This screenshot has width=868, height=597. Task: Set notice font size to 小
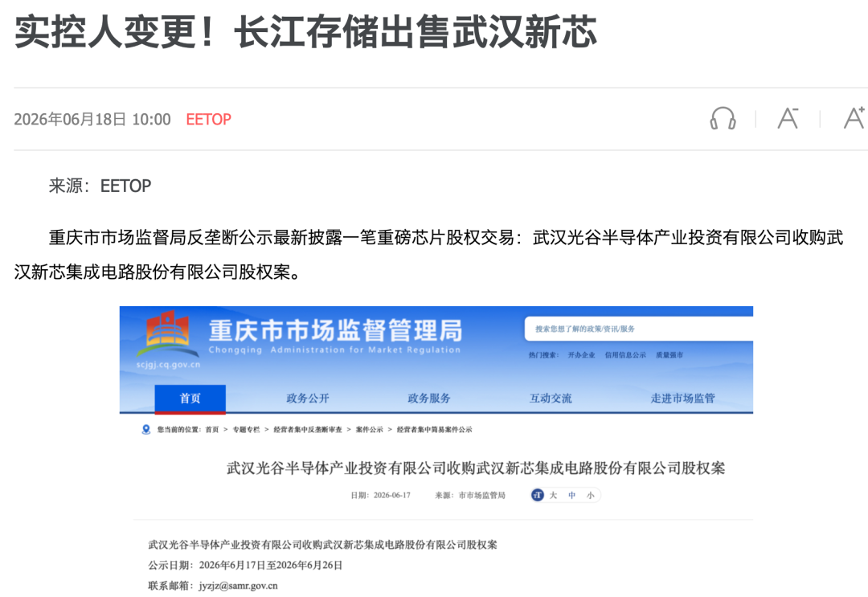[x=591, y=495]
